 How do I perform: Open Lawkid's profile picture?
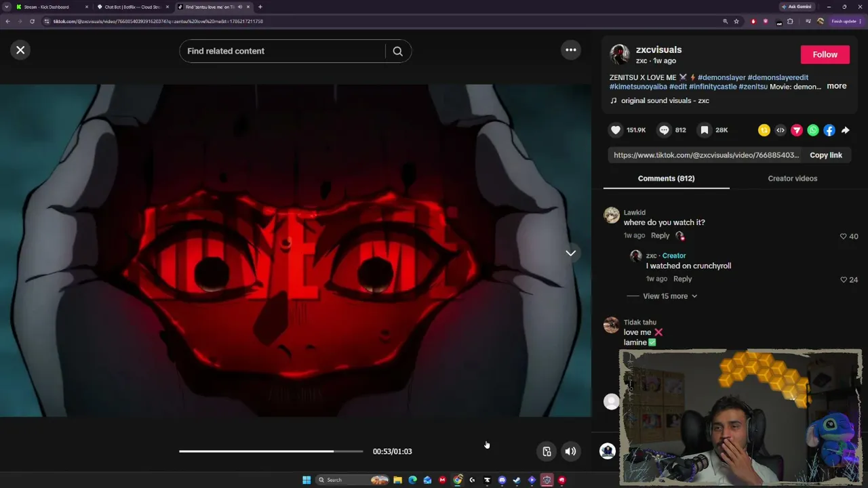tap(612, 216)
